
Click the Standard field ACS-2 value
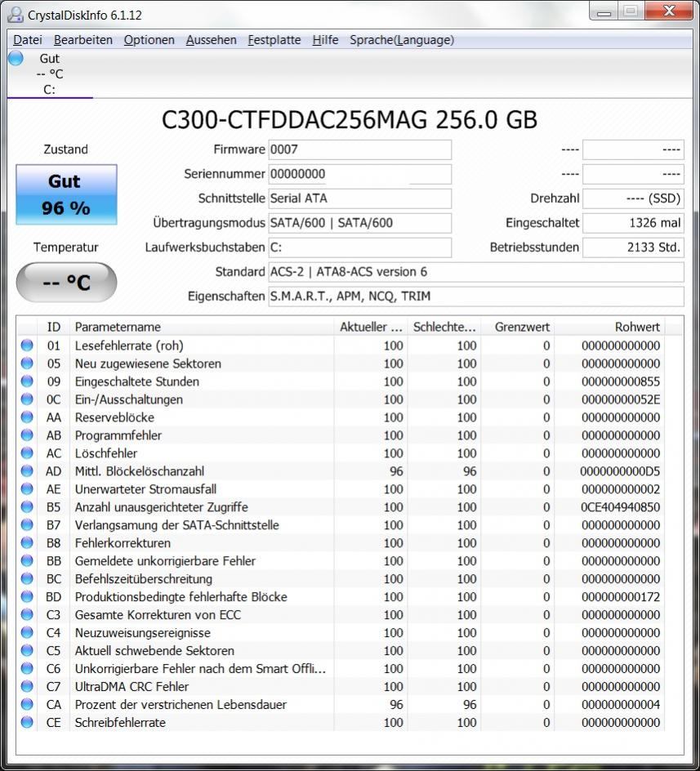click(x=476, y=272)
